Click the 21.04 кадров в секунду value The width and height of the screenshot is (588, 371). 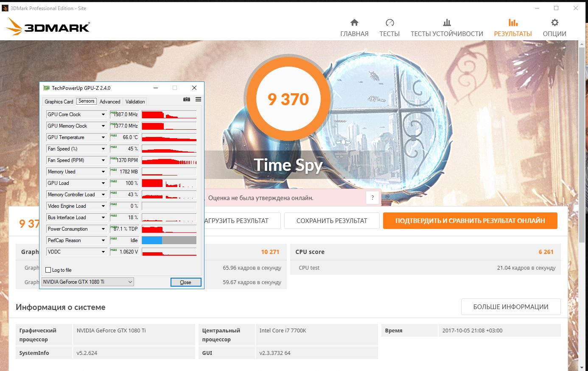pos(526,268)
